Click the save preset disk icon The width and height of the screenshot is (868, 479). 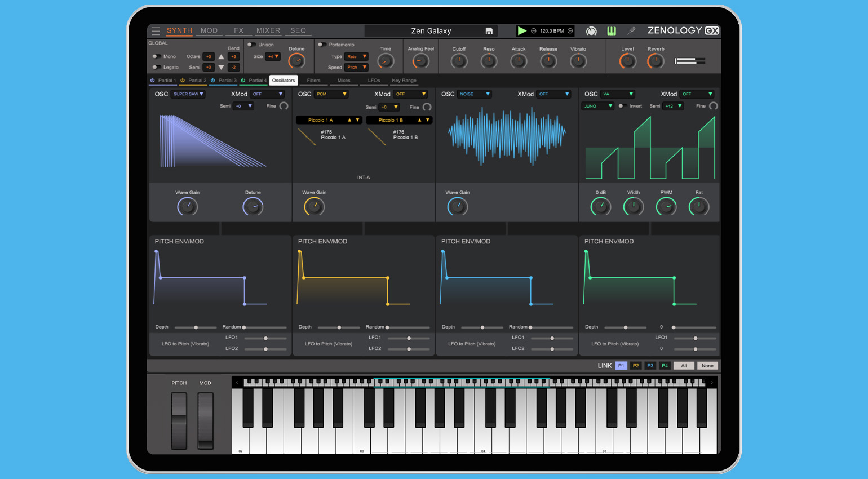click(x=490, y=31)
